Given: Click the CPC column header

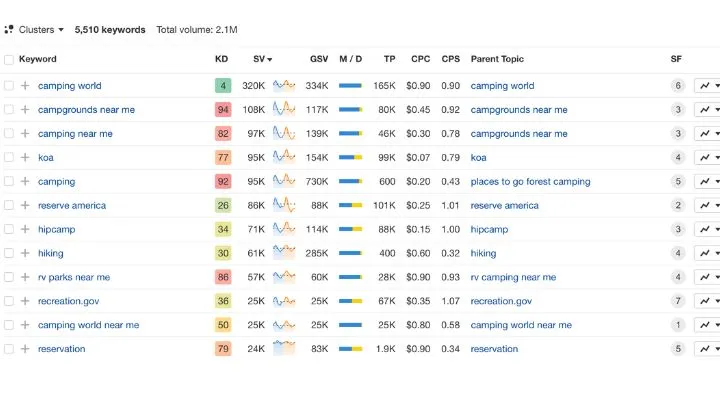Looking at the screenshot, I should coord(421,59).
